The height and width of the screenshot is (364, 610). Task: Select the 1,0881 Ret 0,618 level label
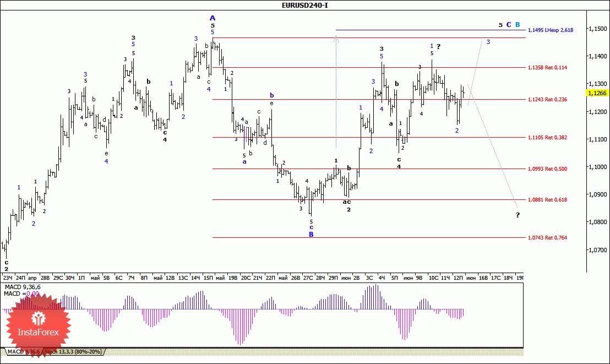pyautogui.click(x=547, y=200)
